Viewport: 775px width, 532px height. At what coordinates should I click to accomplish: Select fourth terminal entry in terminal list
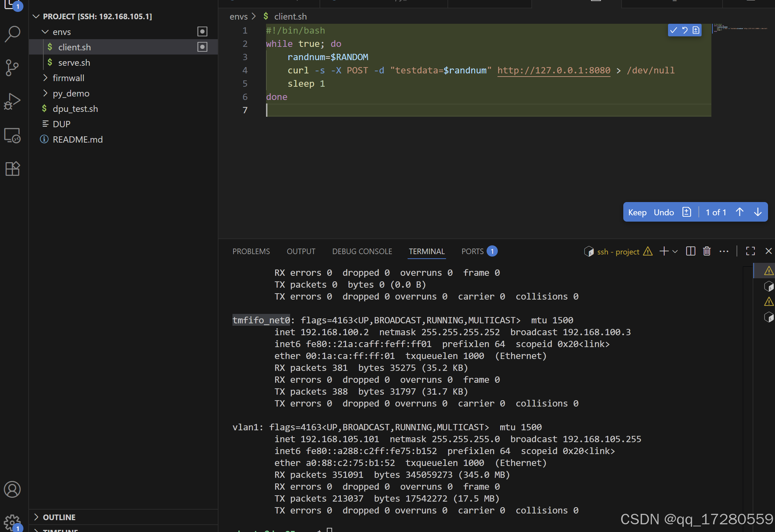(x=769, y=317)
